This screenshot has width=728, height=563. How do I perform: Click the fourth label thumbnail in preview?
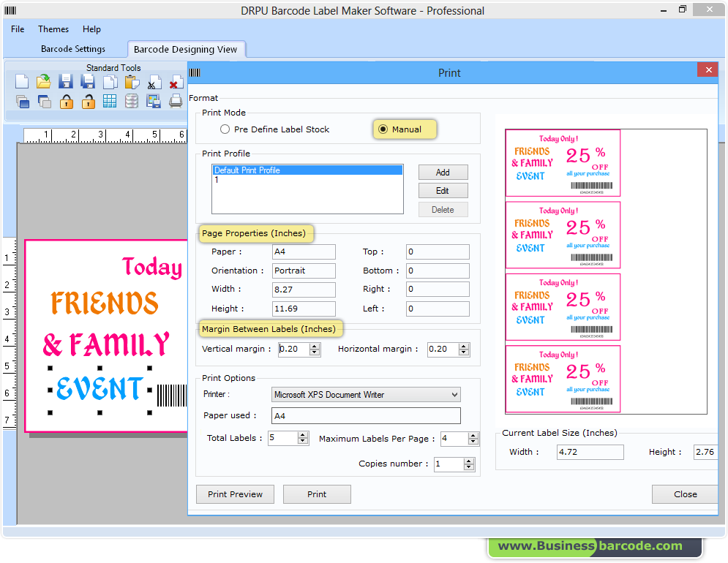pyautogui.click(x=563, y=379)
